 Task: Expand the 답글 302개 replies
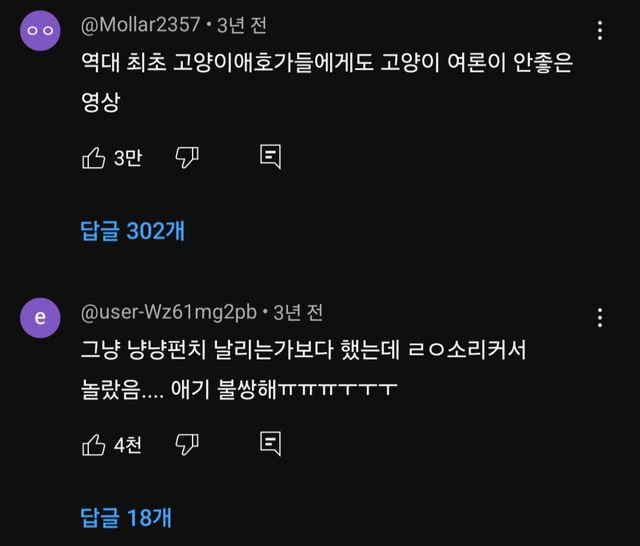click(x=132, y=231)
